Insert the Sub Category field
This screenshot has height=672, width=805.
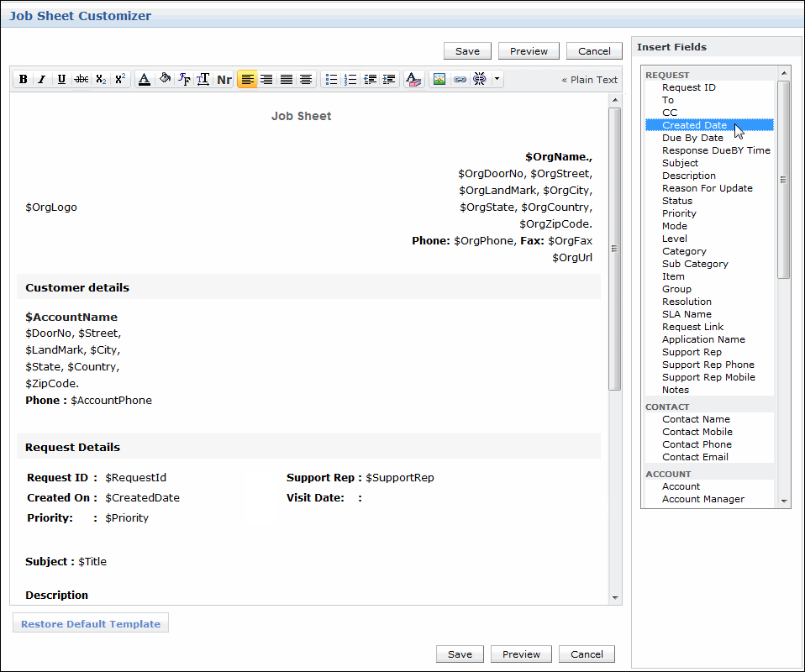click(695, 264)
